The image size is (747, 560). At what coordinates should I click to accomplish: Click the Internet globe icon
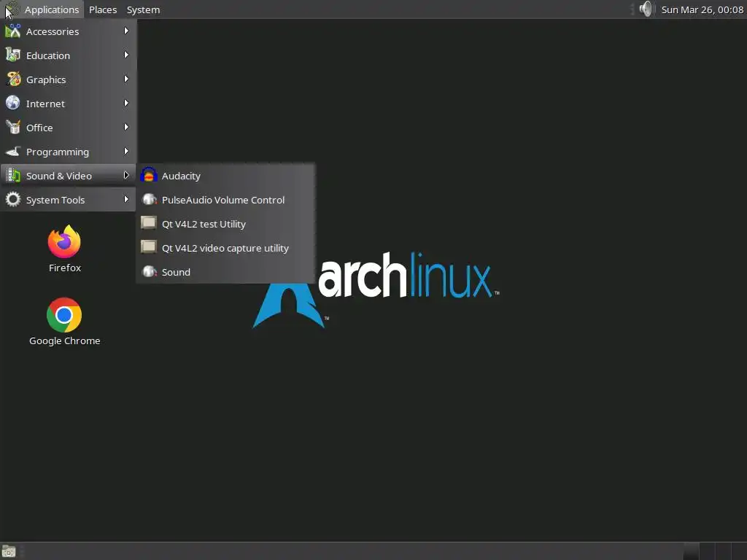pyautogui.click(x=13, y=104)
